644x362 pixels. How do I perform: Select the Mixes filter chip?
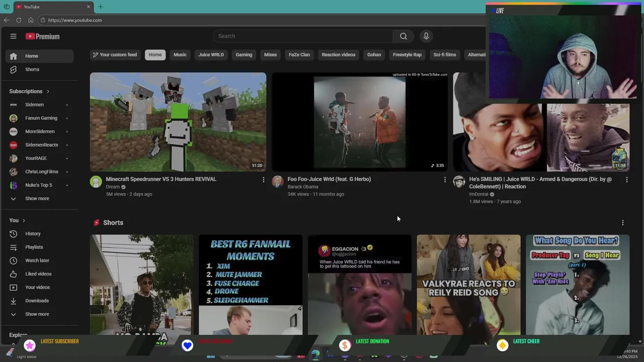[x=271, y=55]
